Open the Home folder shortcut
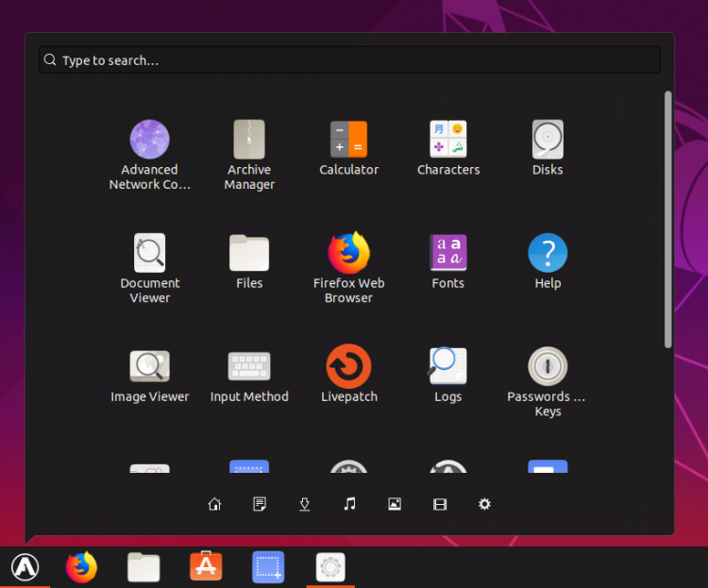 tap(214, 504)
